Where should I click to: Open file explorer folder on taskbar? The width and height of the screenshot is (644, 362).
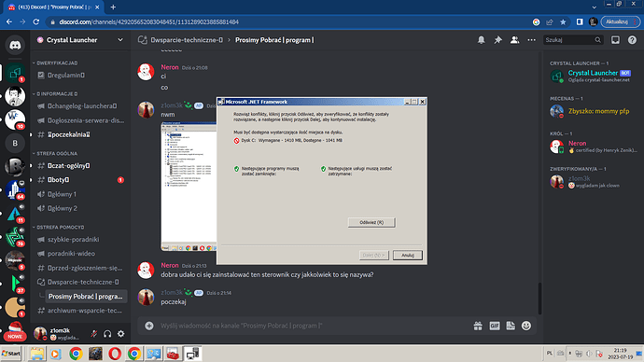pyautogui.click(x=37, y=354)
